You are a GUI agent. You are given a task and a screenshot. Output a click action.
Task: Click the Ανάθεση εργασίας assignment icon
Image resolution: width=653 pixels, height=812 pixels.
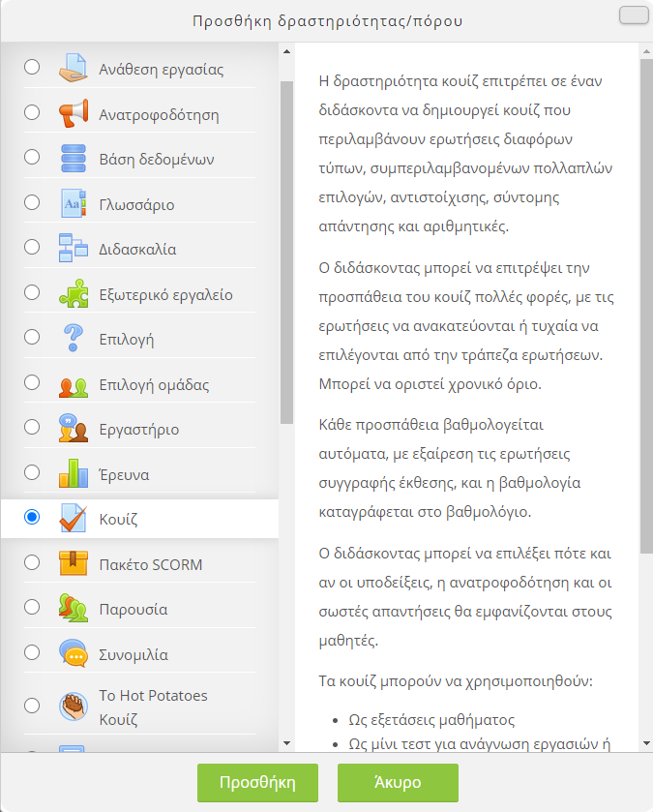tap(73, 68)
